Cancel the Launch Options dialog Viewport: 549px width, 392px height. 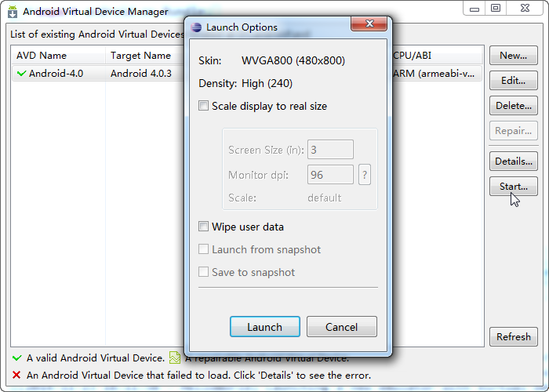pyautogui.click(x=341, y=327)
